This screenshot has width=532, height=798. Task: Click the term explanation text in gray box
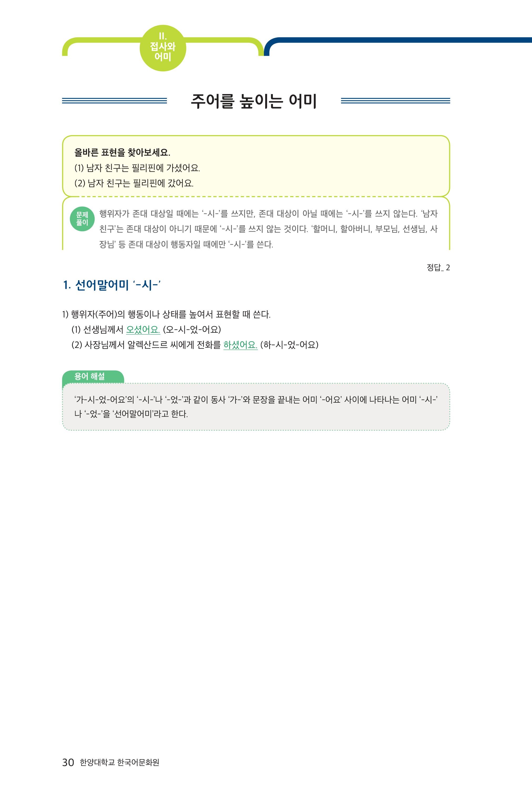(x=256, y=407)
